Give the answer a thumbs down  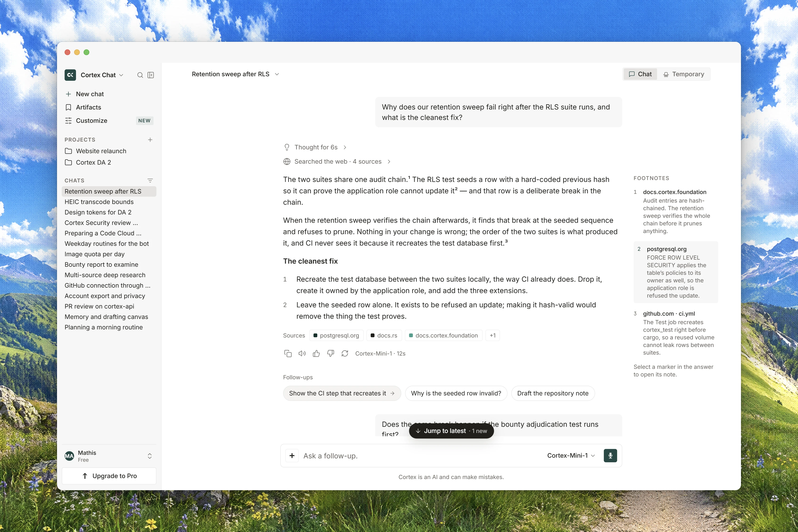point(330,354)
